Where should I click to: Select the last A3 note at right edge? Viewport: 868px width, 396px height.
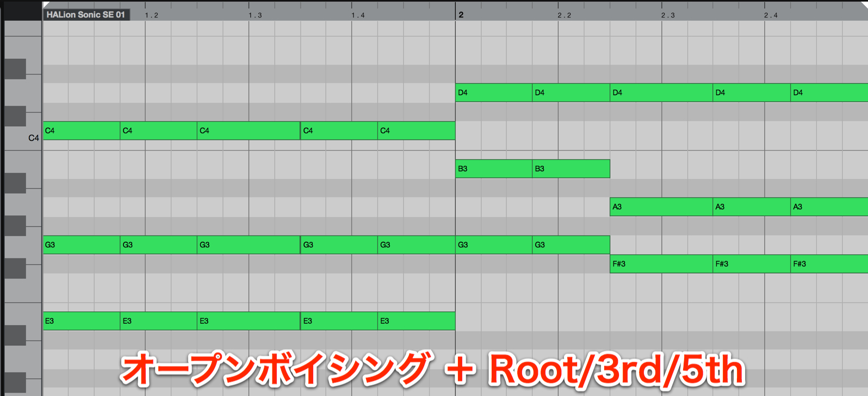[829, 207]
